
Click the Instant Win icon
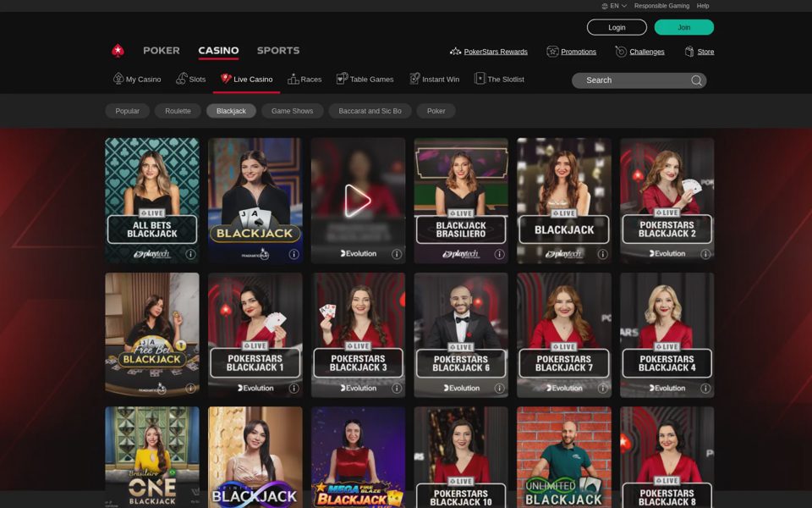(x=414, y=78)
